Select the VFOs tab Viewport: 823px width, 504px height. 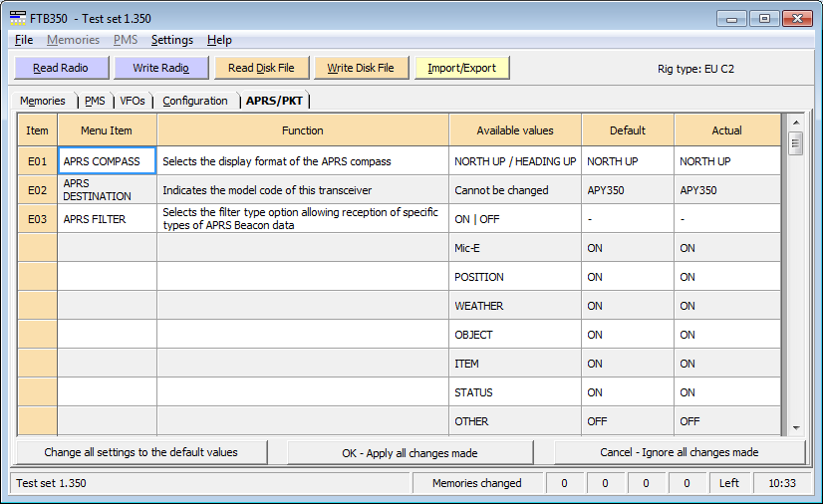[133, 101]
